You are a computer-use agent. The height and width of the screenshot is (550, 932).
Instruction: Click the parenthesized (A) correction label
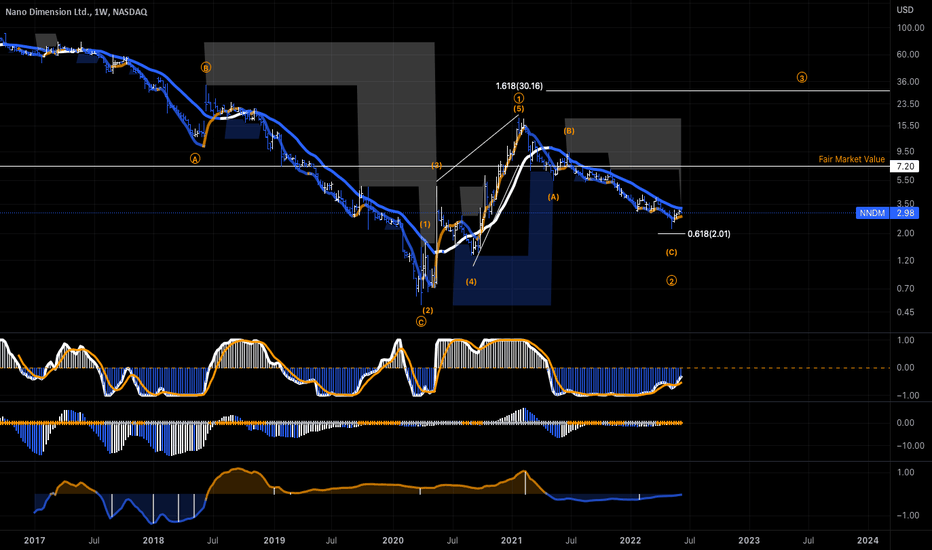tap(553, 197)
